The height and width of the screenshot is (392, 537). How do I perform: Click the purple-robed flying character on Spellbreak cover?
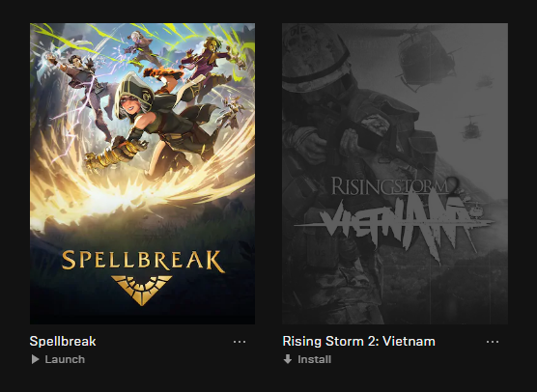coord(211,67)
